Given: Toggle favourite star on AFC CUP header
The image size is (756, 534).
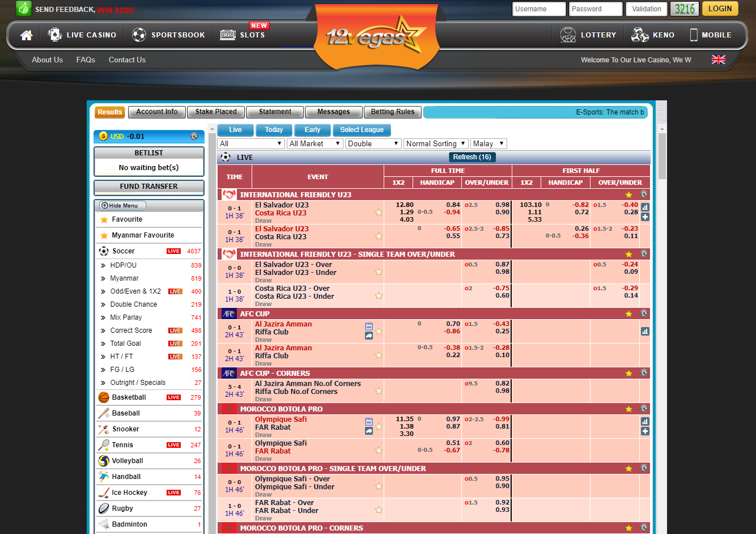Looking at the screenshot, I should pyautogui.click(x=628, y=314).
